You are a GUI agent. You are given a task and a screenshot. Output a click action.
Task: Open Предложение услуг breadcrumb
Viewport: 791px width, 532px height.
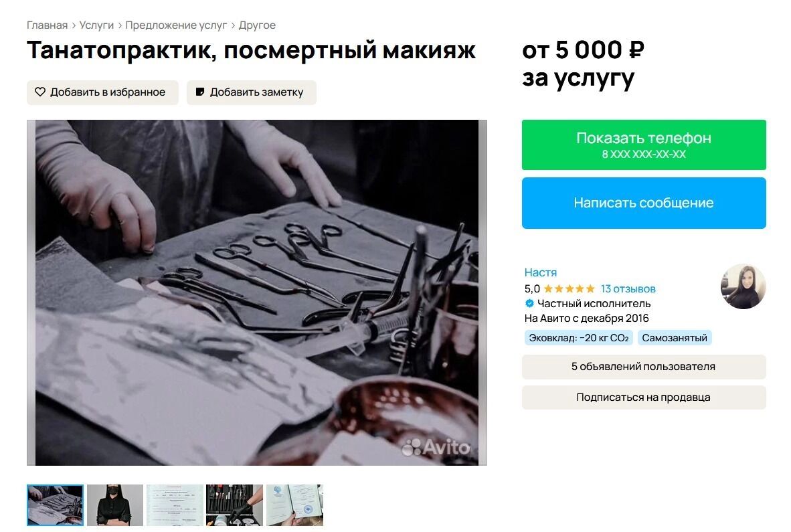tap(176, 25)
